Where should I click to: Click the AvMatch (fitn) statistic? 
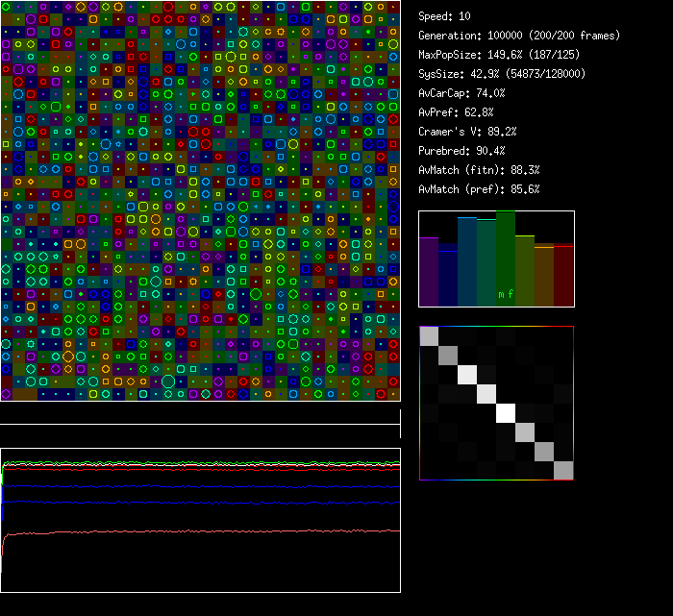tap(480, 170)
